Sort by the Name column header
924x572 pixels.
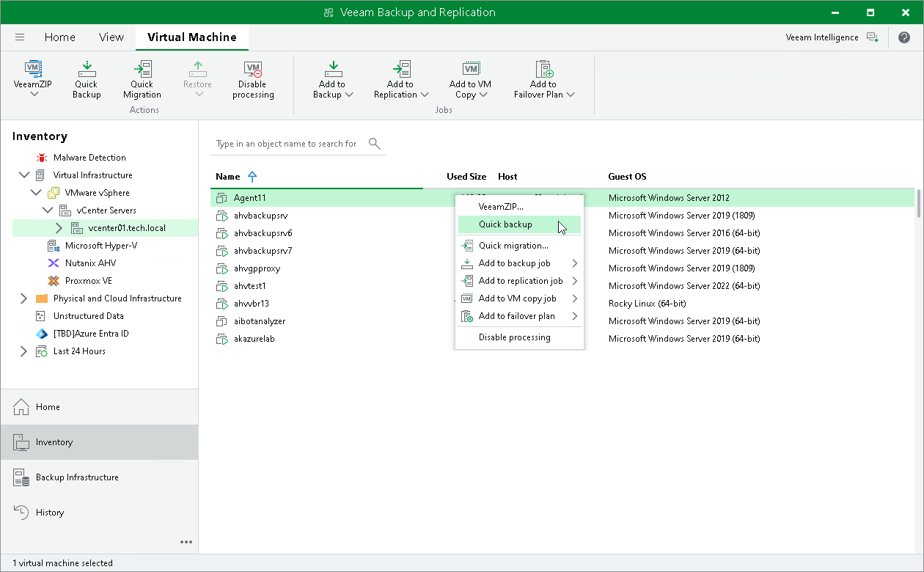(x=227, y=176)
